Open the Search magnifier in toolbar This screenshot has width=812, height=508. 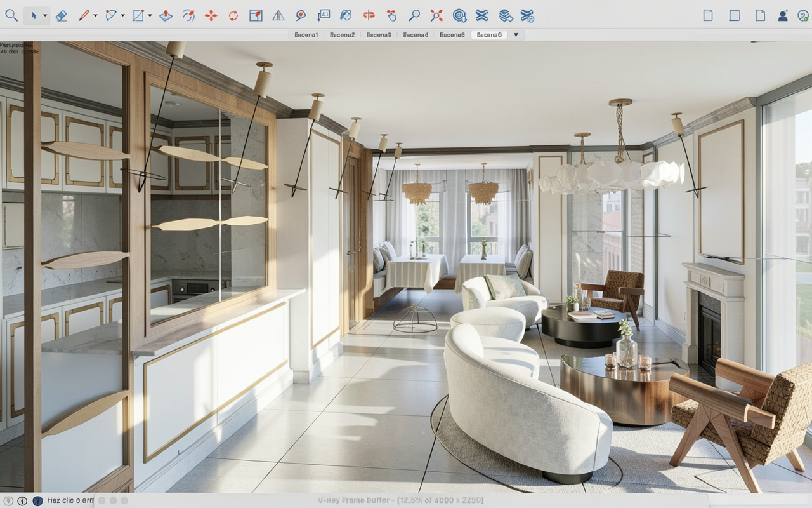pyautogui.click(x=11, y=15)
